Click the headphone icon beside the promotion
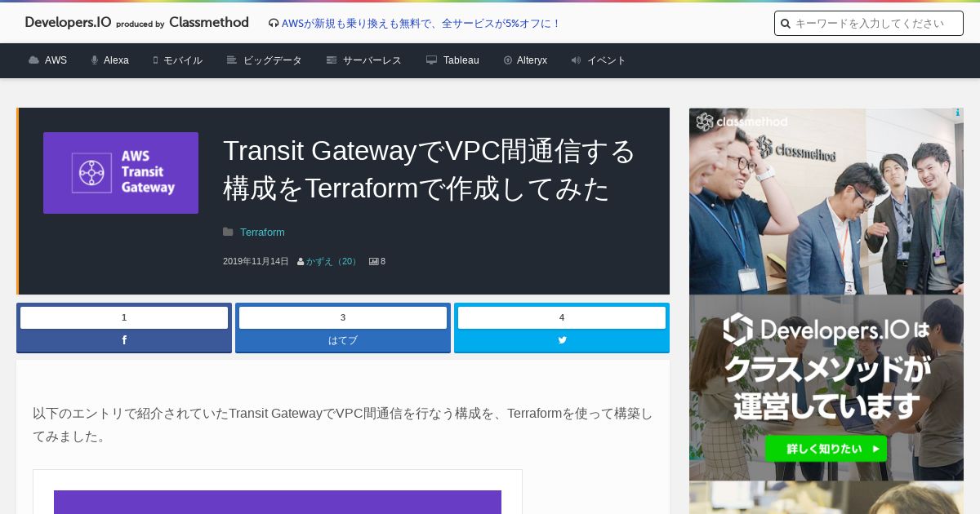Image resolution: width=980 pixels, height=514 pixels. 274,24
